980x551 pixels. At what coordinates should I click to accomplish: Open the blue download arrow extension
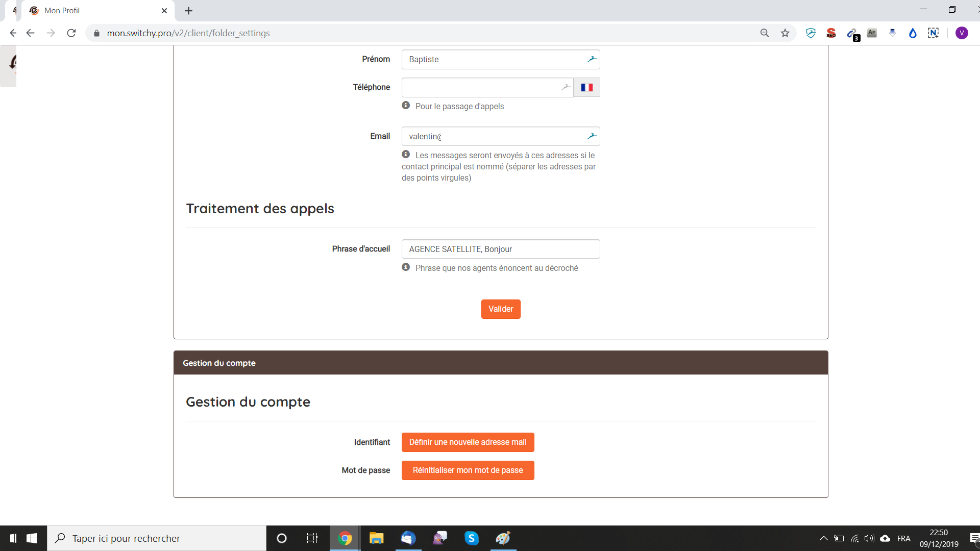point(892,33)
